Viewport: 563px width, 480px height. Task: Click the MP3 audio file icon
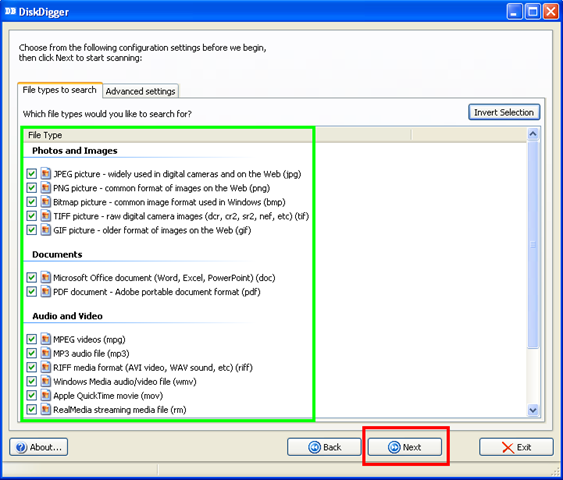pos(45,353)
